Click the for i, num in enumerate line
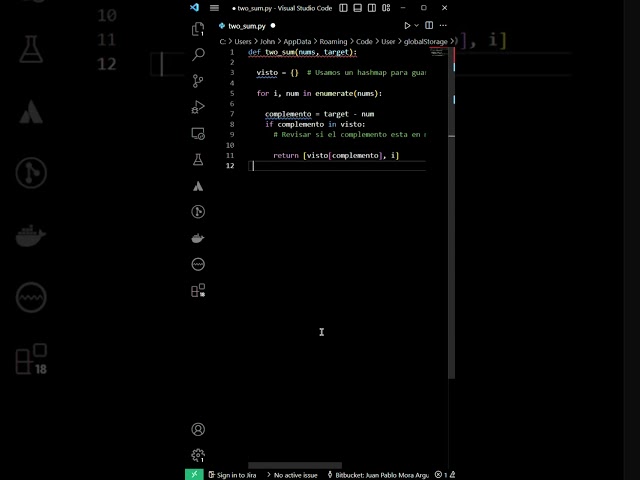640x480 pixels. [319, 93]
